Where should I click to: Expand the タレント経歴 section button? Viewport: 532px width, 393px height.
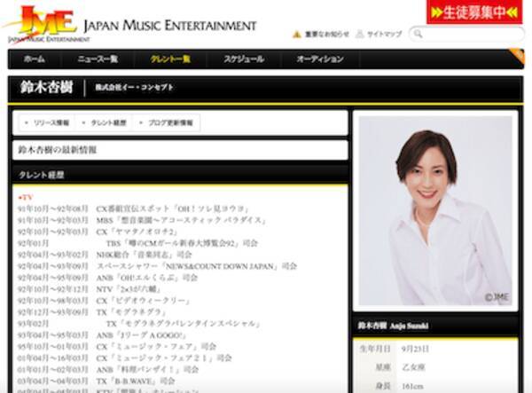tap(106, 122)
